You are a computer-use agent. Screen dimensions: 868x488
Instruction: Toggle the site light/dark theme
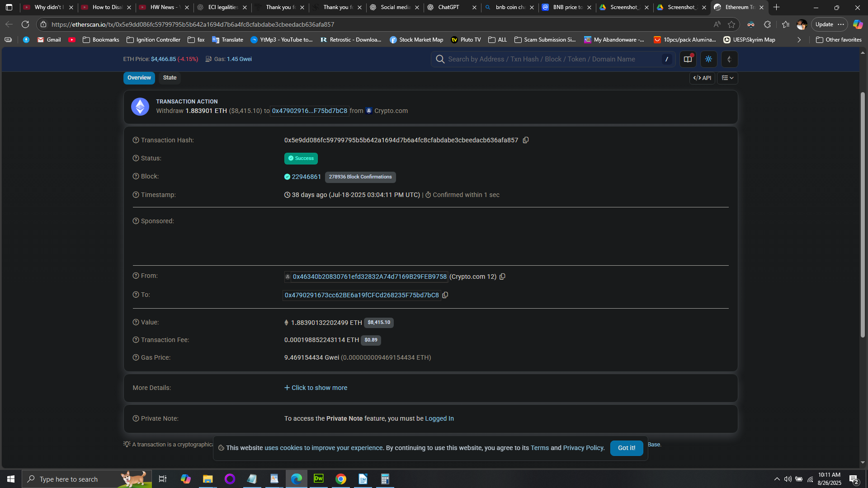(x=708, y=59)
